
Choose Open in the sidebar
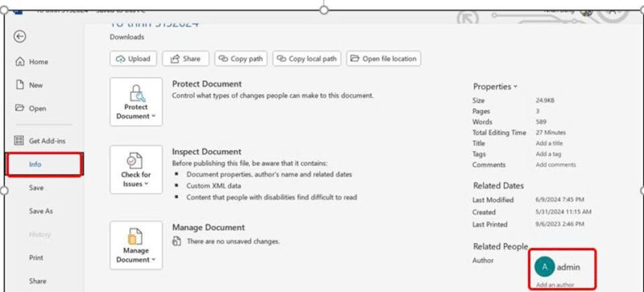(37, 109)
